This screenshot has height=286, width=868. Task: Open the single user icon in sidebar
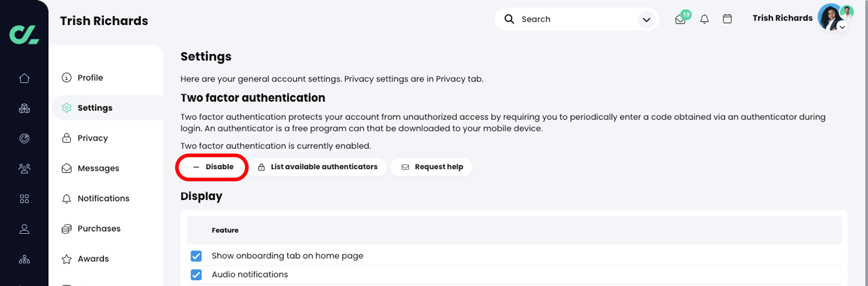24,229
